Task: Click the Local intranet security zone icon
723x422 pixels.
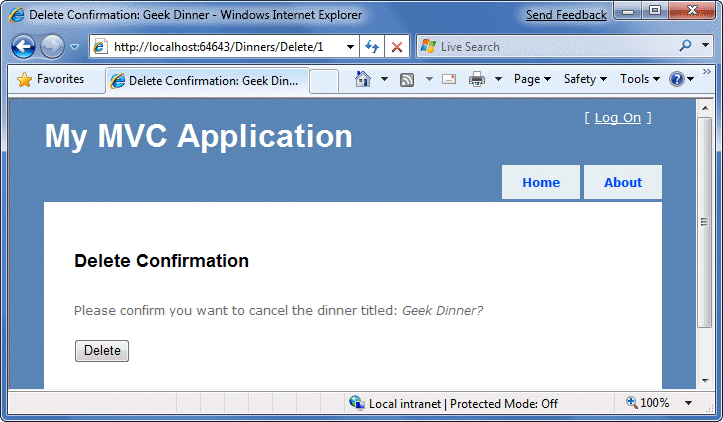Action: [356, 403]
